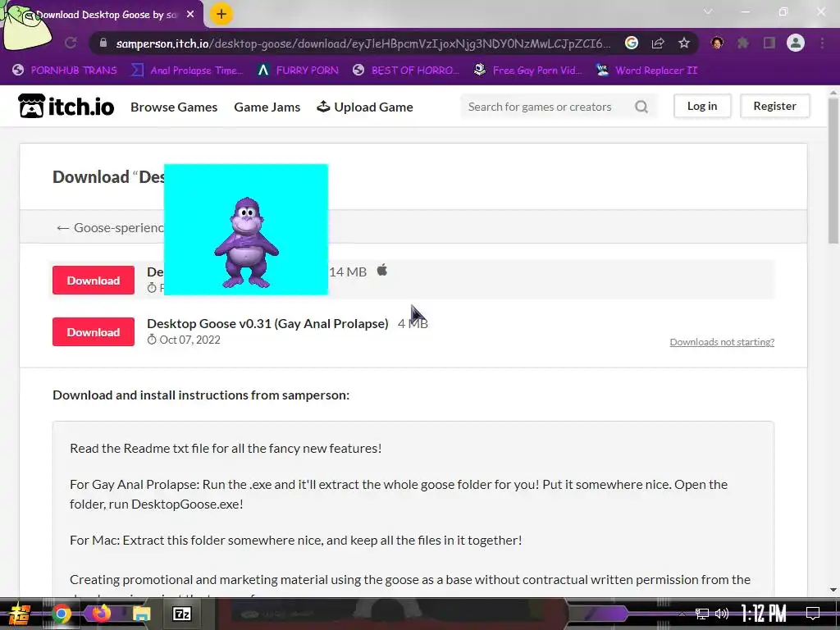The width and height of the screenshot is (840, 630).
Task: Click the search magnifier icon
Action: (641, 107)
